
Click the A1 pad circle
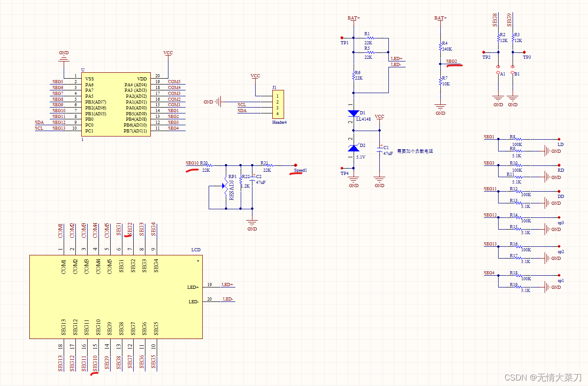pos(498,73)
